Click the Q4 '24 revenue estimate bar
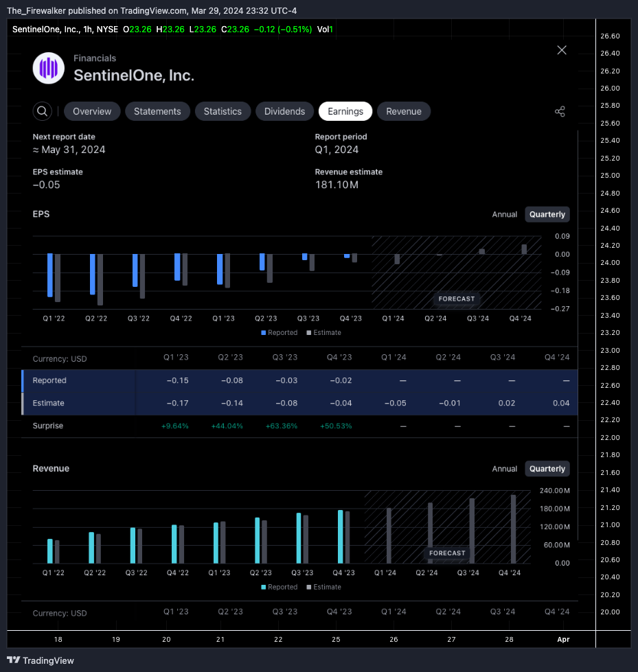Image resolution: width=638 pixels, height=672 pixels. coord(513,529)
